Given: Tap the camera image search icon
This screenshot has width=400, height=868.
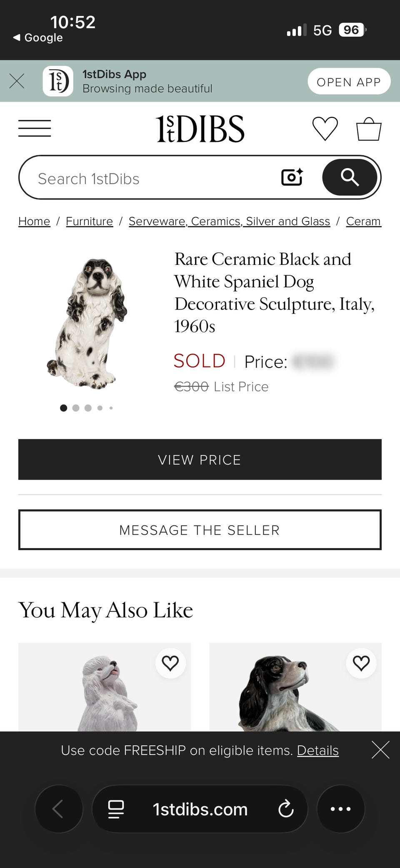Looking at the screenshot, I should coord(292,177).
